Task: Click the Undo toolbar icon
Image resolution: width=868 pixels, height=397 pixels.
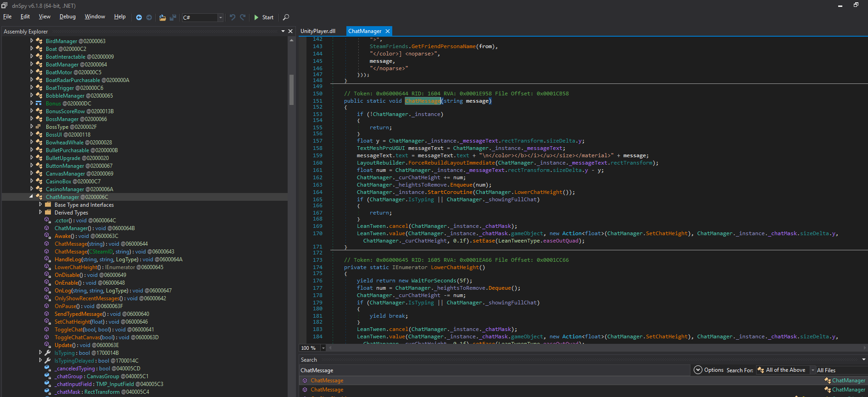Action: point(233,17)
